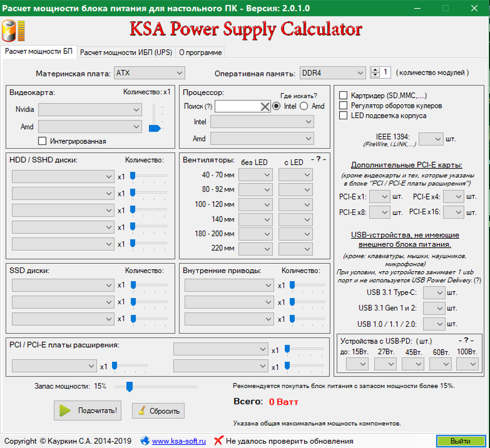Open the www.ksa-soft.ru link
The image size is (490, 448).
pos(179,441)
